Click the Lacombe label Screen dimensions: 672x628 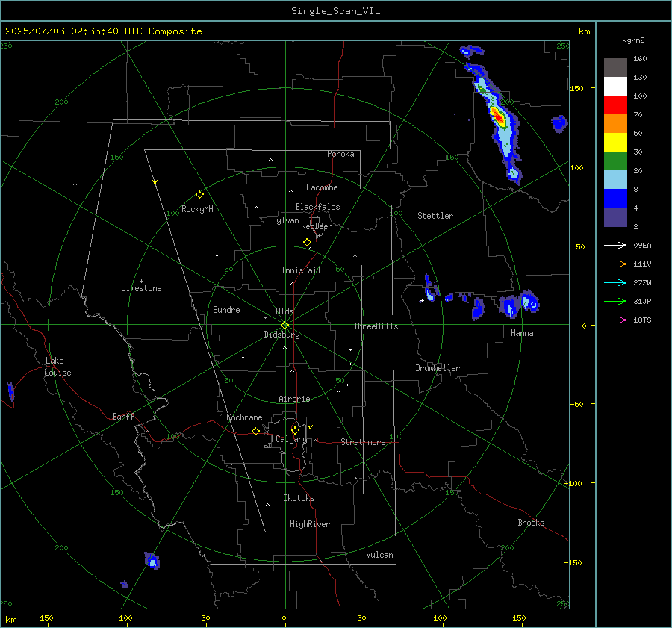click(x=322, y=187)
